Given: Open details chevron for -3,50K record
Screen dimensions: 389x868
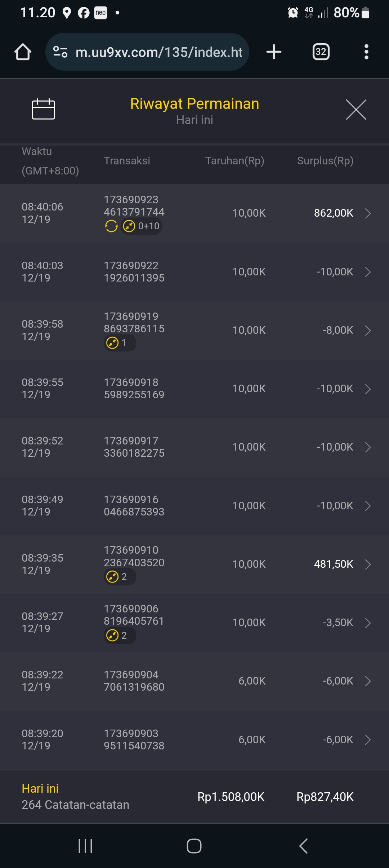Looking at the screenshot, I should point(368,623).
